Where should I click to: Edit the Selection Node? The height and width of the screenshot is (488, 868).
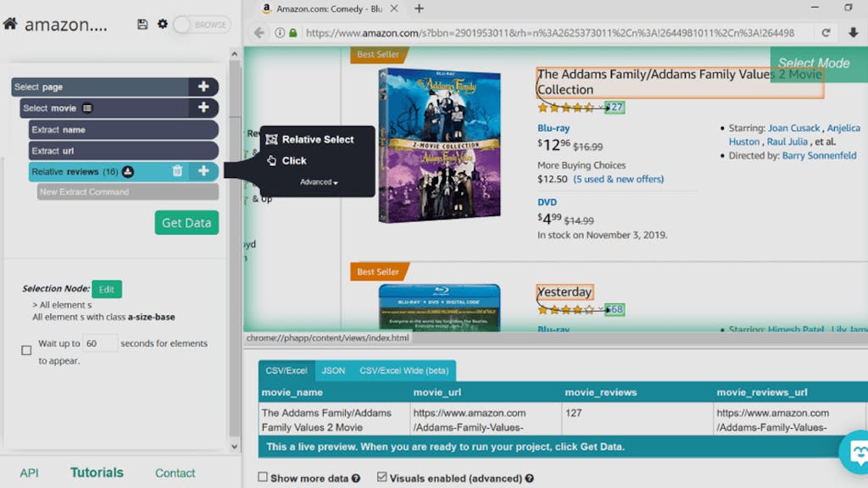point(106,289)
